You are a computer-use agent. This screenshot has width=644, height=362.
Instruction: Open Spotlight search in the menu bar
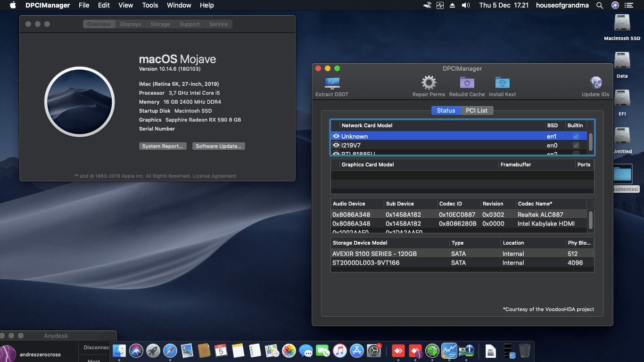coord(600,5)
